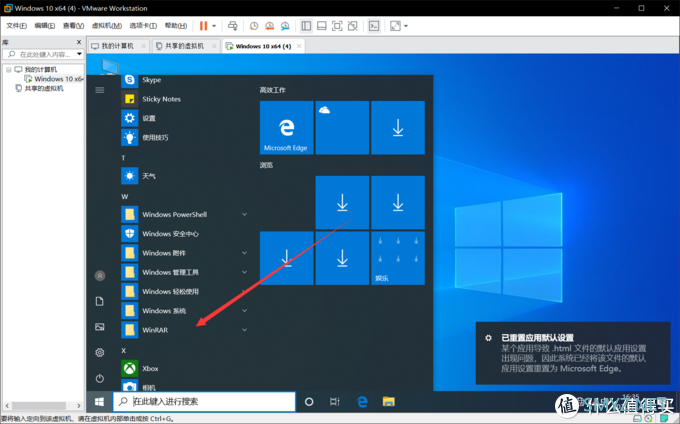Click the power button in start sidebar
Viewport: 680px width, 424px height.
(100, 378)
